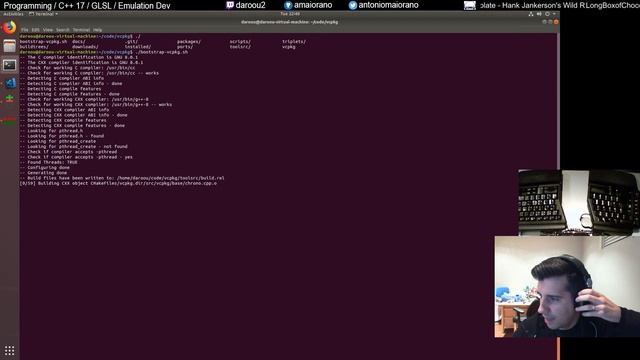Minimize the terminal window
The image size is (640, 360).
click(544, 22)
